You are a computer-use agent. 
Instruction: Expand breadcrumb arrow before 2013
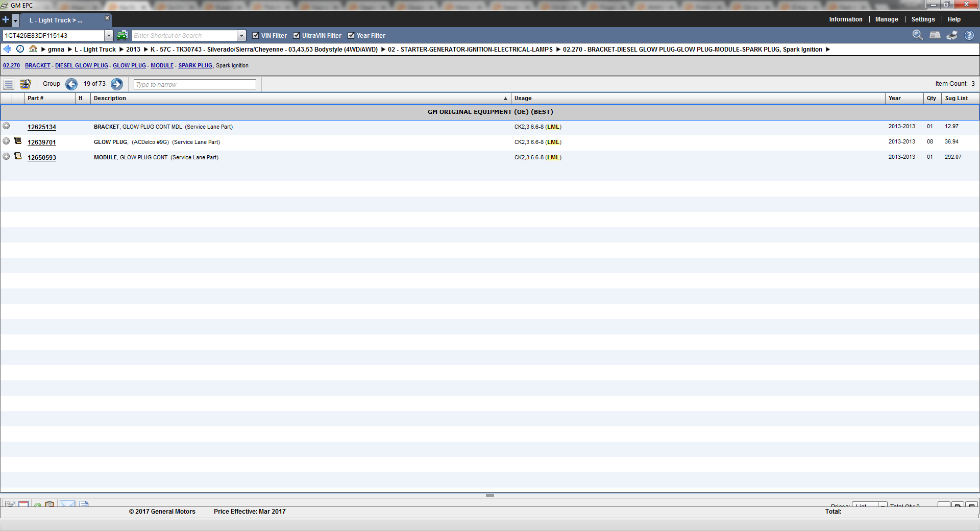pyautogui.click(x=121, y=50)
